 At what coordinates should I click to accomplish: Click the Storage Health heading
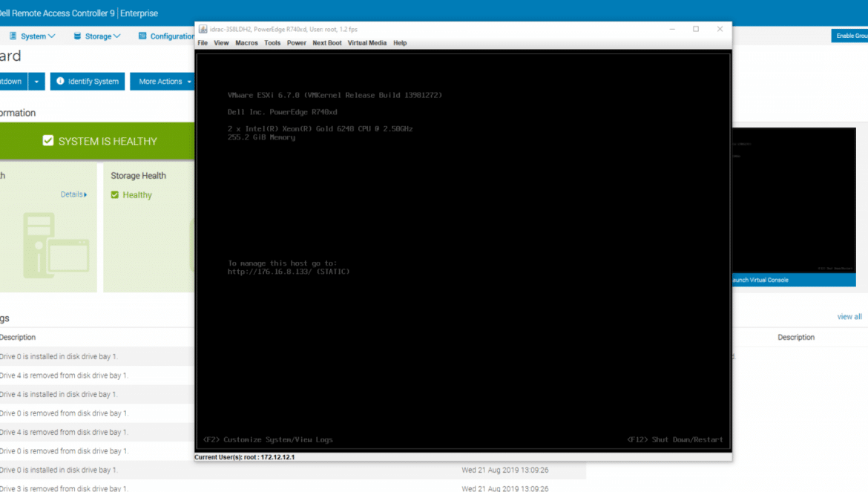coord(139,175)
